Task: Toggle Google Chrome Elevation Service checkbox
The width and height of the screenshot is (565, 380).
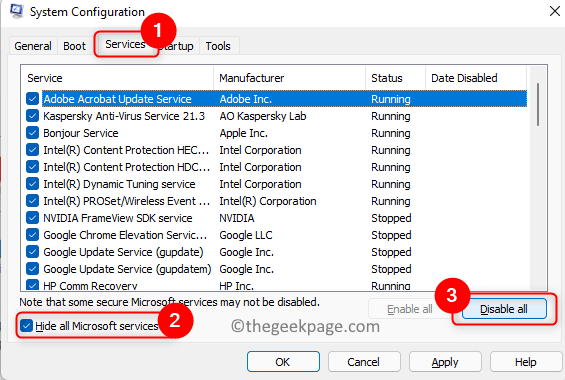Action: [32, 235]
